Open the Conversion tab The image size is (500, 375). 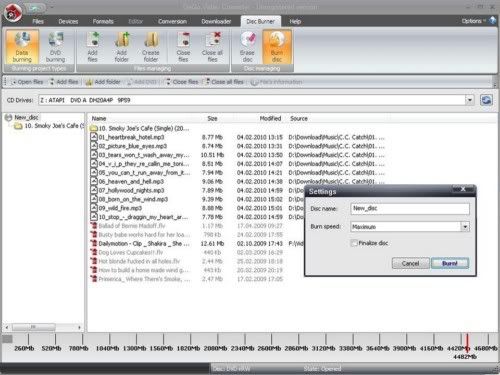[172, 21]
